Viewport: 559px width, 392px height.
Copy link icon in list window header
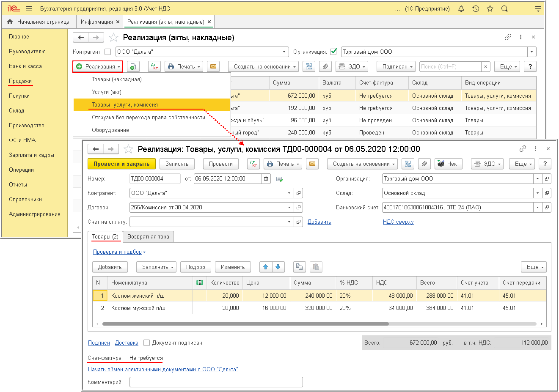tap(508, 37)
